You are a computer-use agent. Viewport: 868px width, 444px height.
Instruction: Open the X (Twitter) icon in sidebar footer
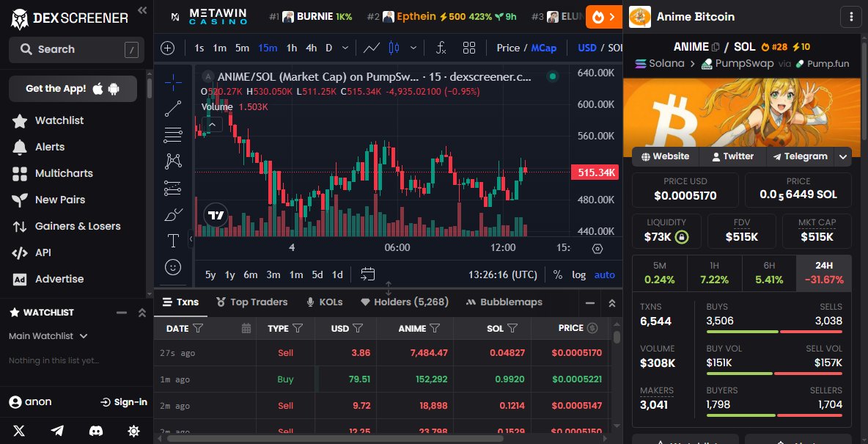pyautogui.click(x=19, y=431)
